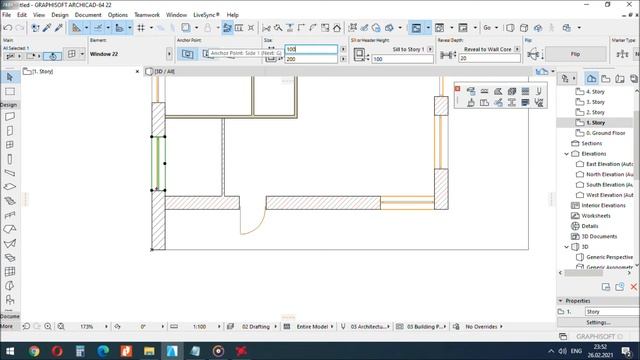Open the floor plan view toolbar icon
640x360 pixels.
tap(416, 28)
